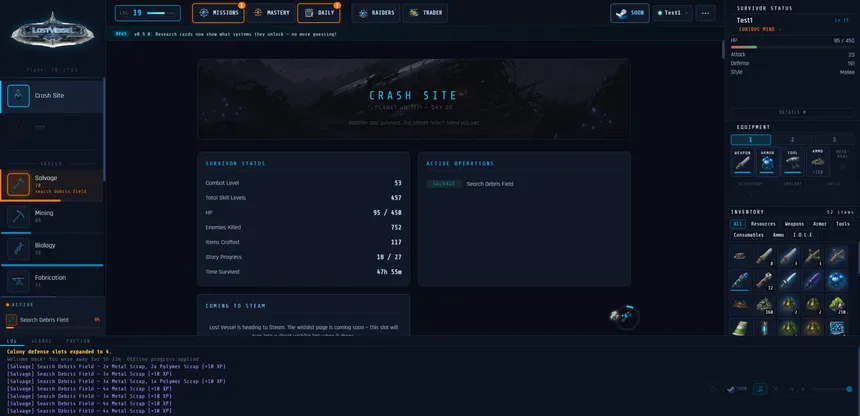Open the Fabrication skill icon
860x416 pixels.
point(18,281)
